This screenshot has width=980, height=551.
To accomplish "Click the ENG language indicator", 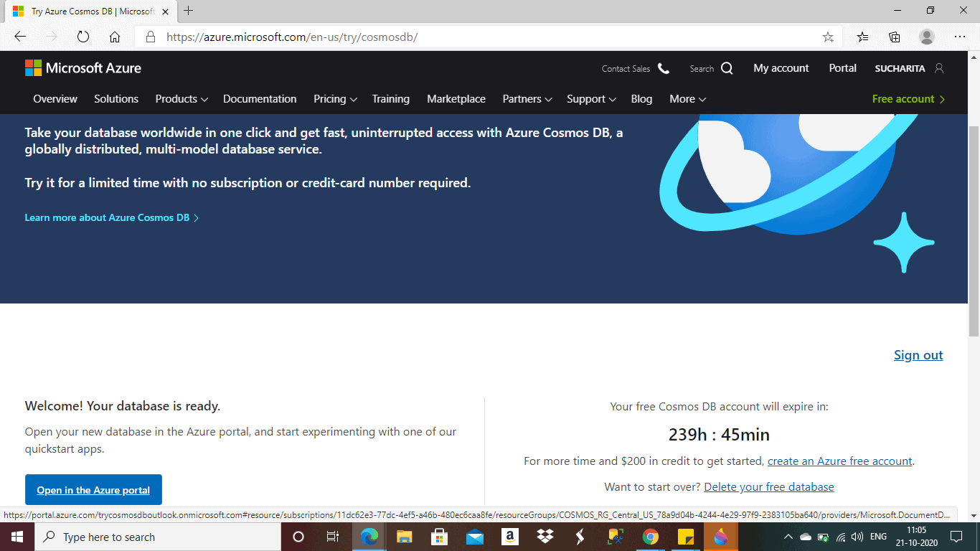I will [x=878, y=537].
